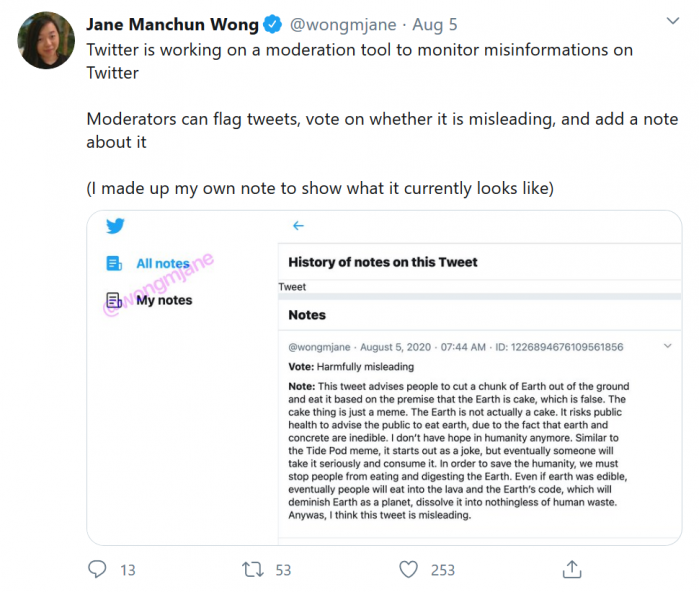Image resolution: width=700 pixels, height=592 pixels.
Task: Click the Twitter bird logo
Action: pos(115,227)
